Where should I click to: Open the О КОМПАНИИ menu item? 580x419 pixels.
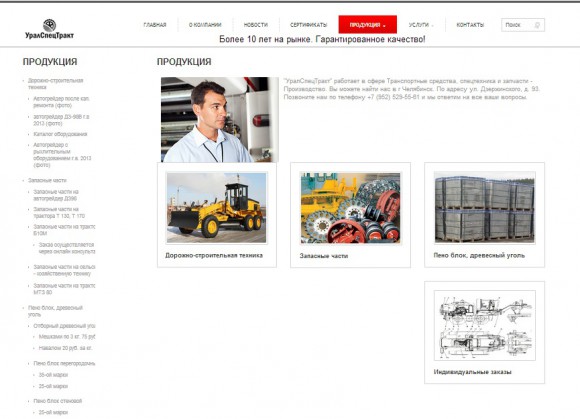pyautogui.click(x=205, y=25)
